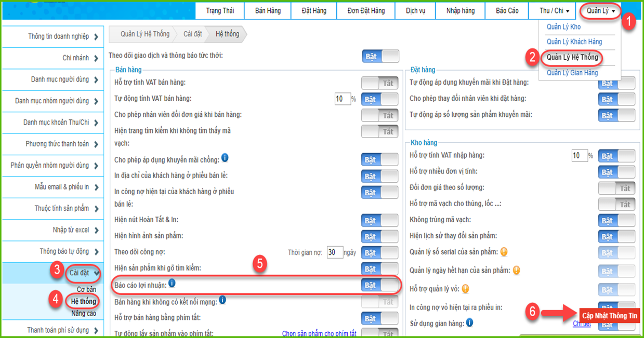This screenshot has height=338, width=644.
Task: Disable Hiện hình ảnh sản phẩm switch
Action: pos(379,237)
